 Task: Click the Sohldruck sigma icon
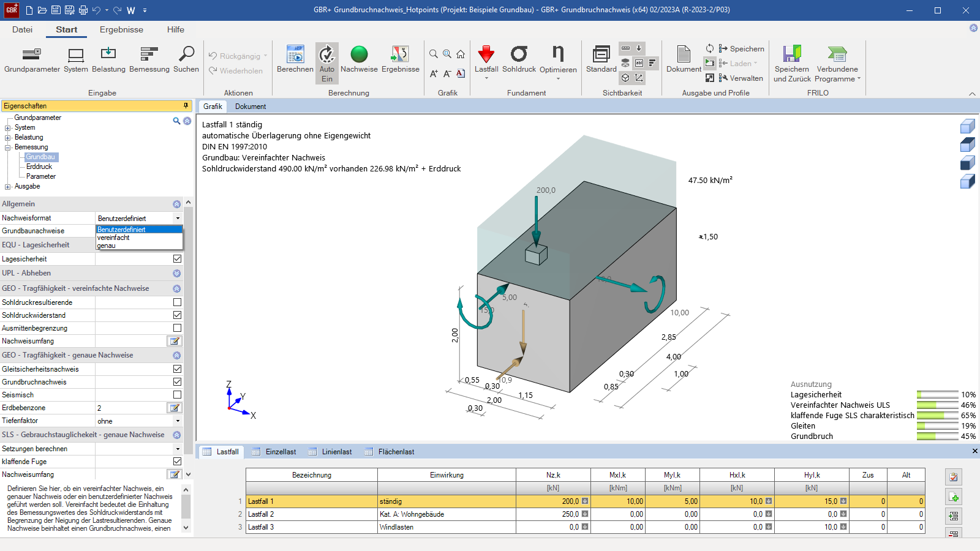519,59
